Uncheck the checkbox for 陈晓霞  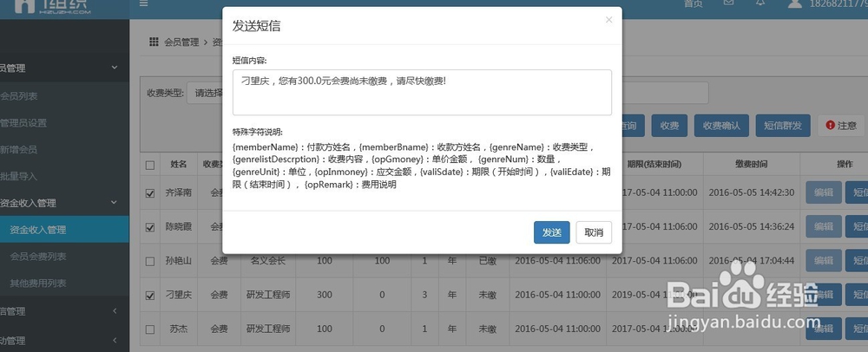point(150,227)
